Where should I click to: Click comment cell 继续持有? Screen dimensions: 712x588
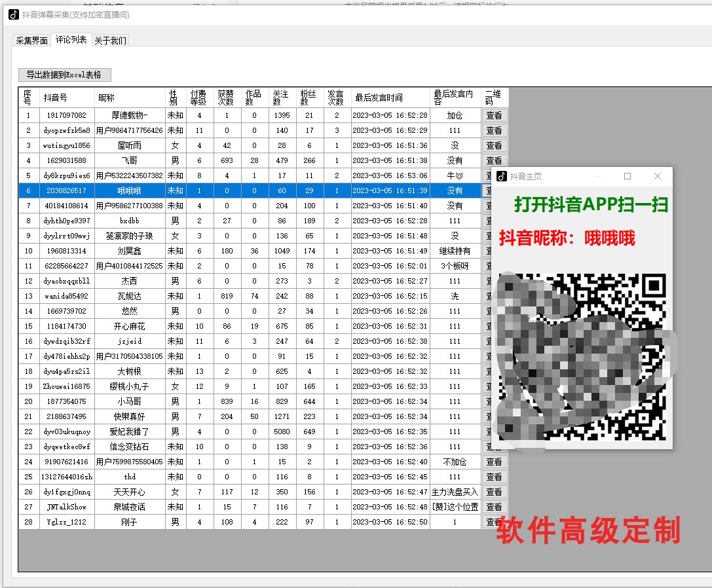point(455,251)
